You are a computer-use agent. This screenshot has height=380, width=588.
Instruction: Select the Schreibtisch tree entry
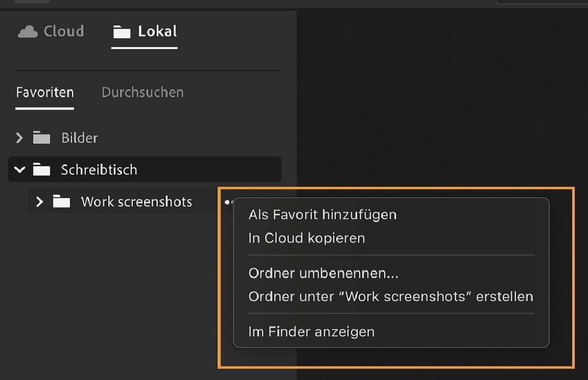98,169
